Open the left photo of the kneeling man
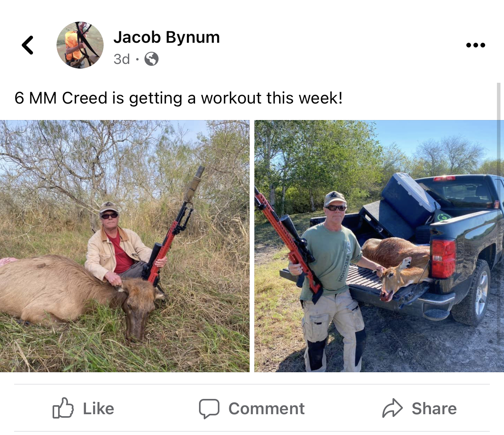The width and height of the screenshot is (504, 435). pyautogui.click(x=124, y=246)
